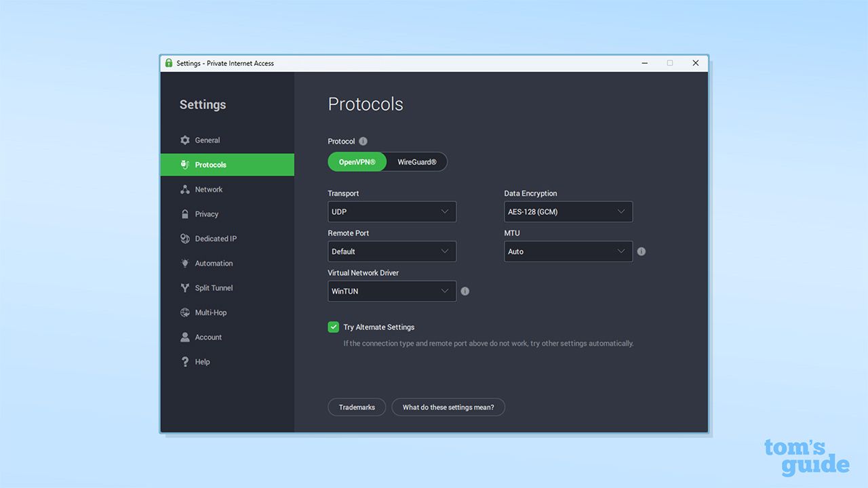Viewport: 868px width, 488px height.
Task: Select the OpenVPN protocol option
Action: [x=357, y=162]
